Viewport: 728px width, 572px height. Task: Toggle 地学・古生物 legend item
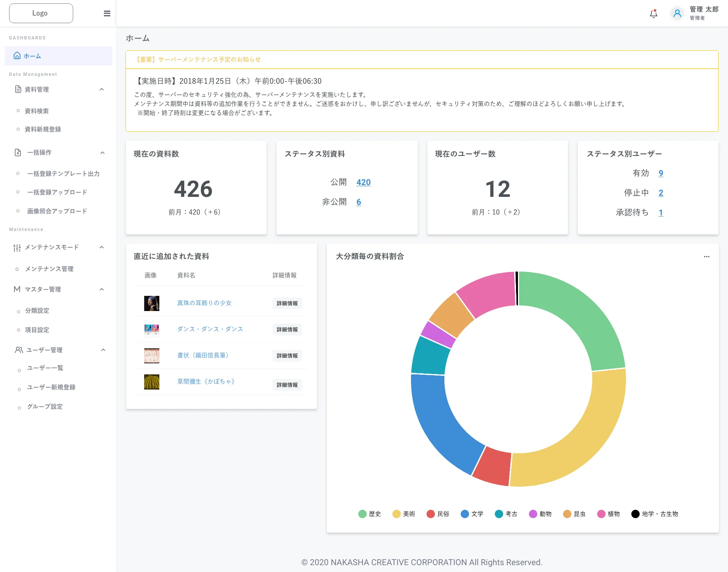point(655,514)
